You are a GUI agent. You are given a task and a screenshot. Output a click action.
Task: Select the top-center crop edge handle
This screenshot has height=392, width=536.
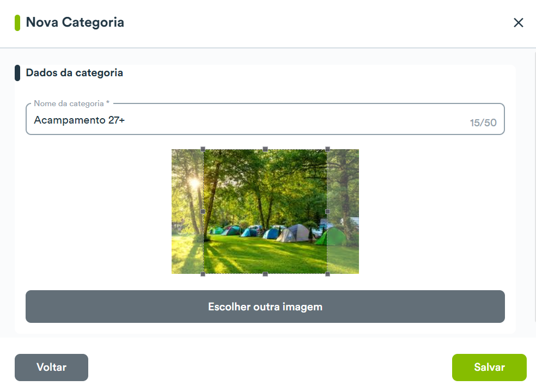(265, 149)
